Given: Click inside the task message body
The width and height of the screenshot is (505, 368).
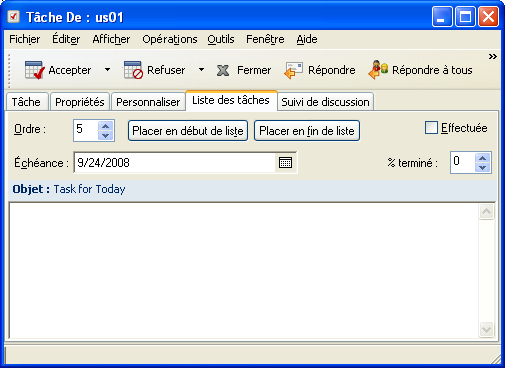Looking at the screenshot, I should click(244, 270).
